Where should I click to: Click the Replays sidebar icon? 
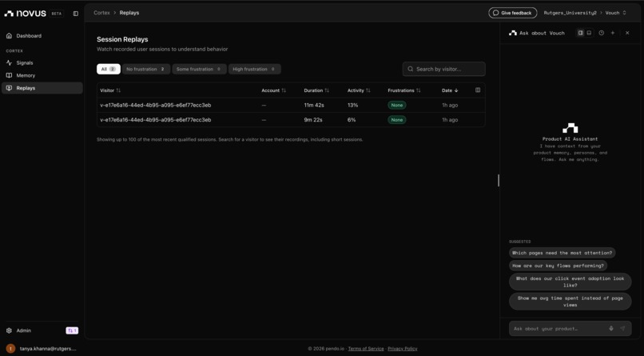pyautogui.click(x=9, y=88)
